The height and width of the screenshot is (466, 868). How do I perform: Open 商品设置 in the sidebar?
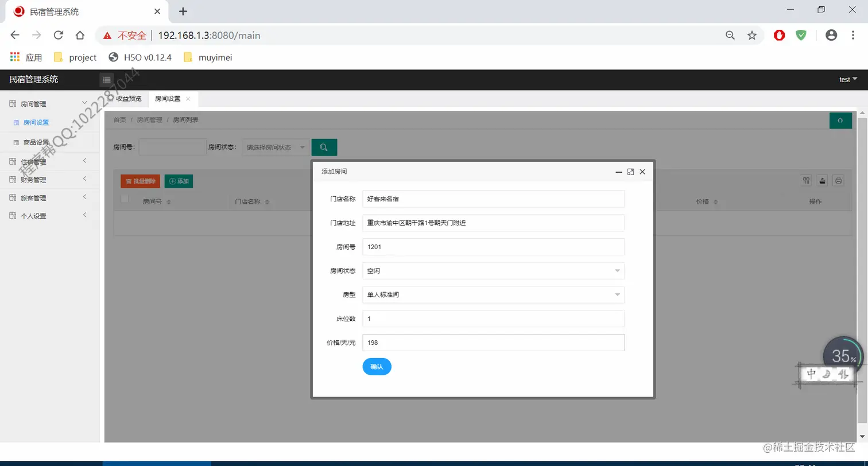point(36,143)
